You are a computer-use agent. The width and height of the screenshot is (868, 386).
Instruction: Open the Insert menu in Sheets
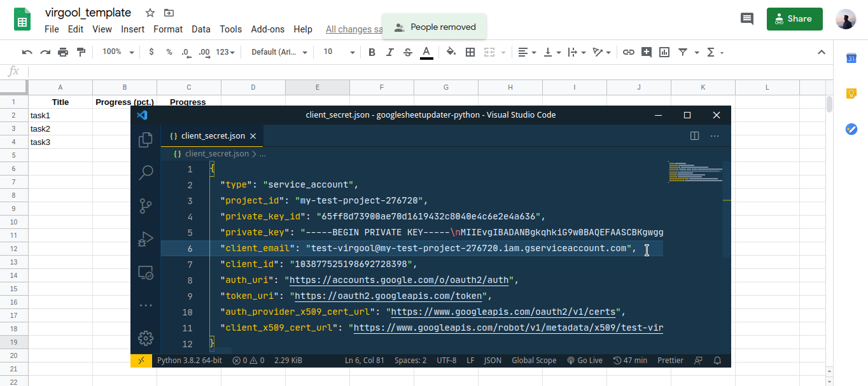coord(132,29)
